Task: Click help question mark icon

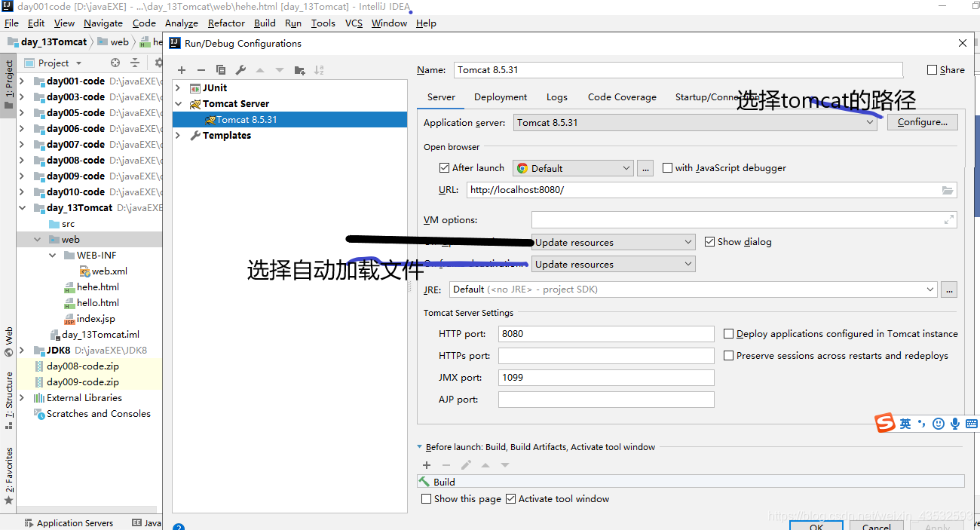Action: 178,527
